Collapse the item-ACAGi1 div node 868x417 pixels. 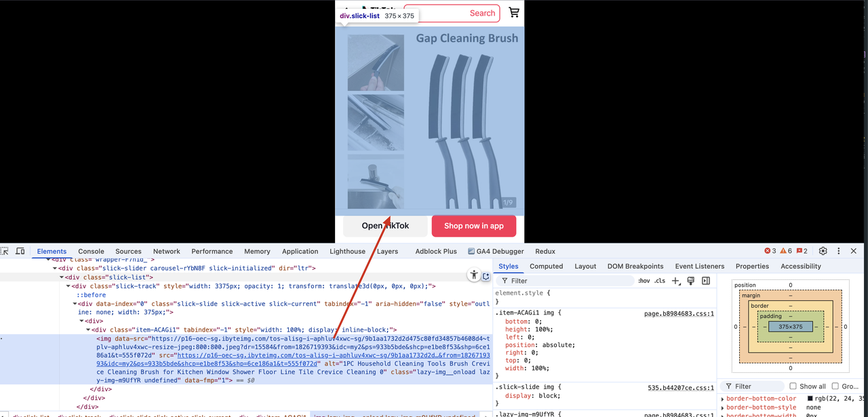[87, 330]
